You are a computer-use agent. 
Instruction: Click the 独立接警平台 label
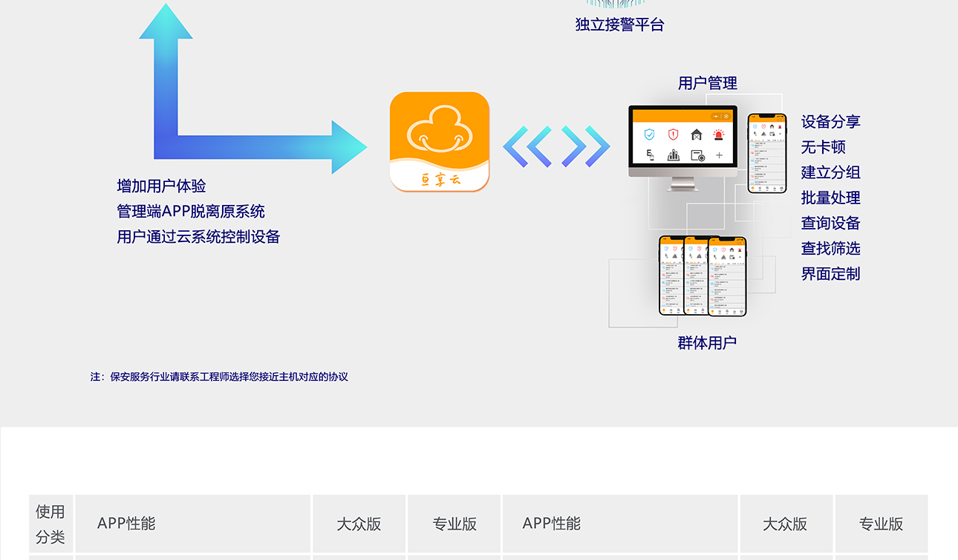coord(619,25)
